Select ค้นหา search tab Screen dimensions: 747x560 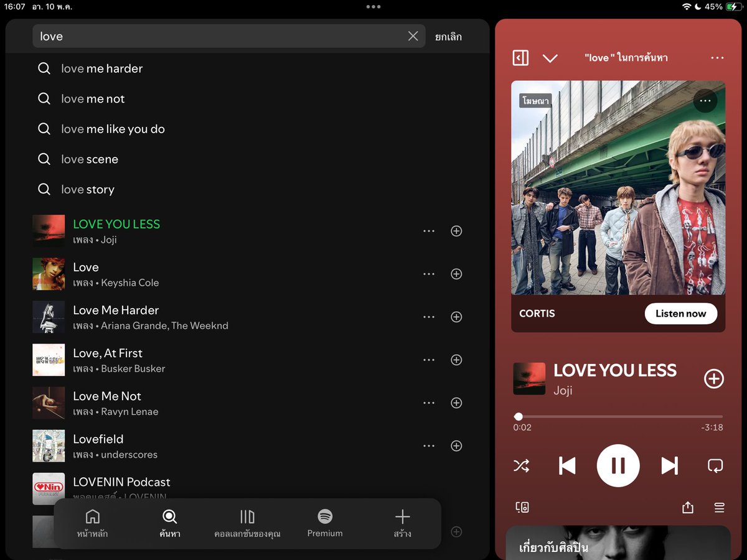click(169, 523)
